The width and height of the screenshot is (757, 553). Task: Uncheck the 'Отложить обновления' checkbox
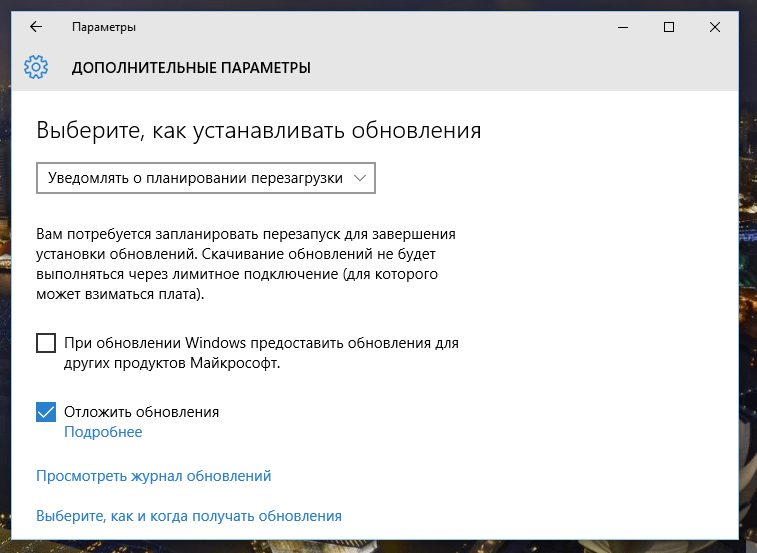point(46,412)
